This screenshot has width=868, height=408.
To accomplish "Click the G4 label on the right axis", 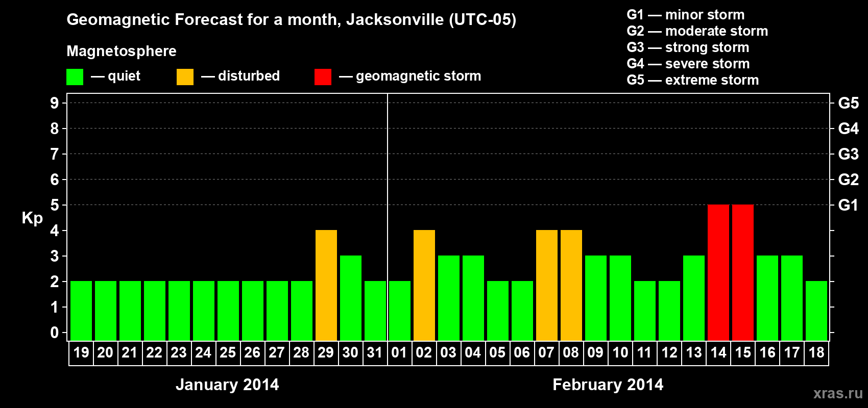I will [848, 129].
